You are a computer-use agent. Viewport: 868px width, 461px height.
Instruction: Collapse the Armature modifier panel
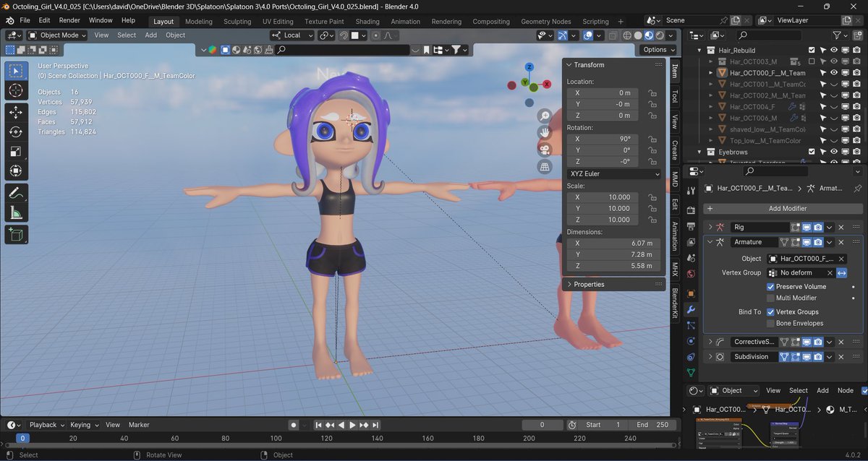[x=710, y=242]
